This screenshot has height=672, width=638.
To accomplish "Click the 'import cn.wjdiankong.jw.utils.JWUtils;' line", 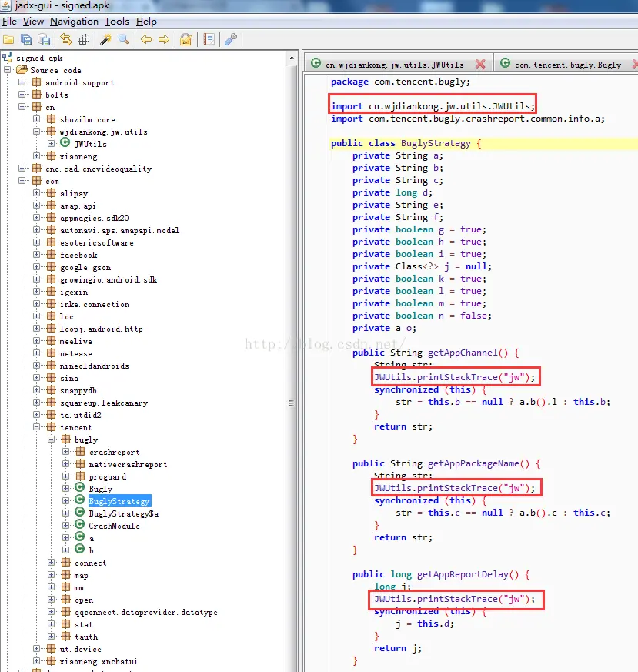I will 433,106.
